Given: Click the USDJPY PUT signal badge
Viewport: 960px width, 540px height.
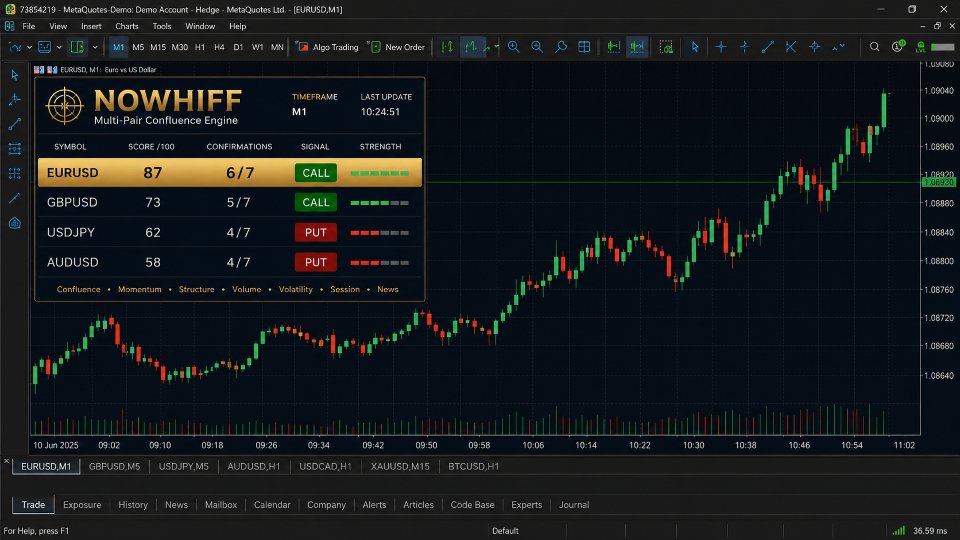Looking at the screenshot, I should (x=316, y=233).
